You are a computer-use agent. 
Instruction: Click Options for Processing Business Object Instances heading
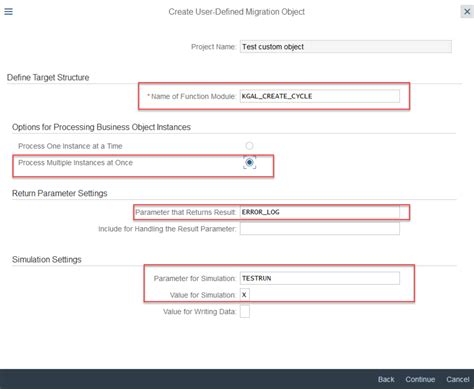101,127
